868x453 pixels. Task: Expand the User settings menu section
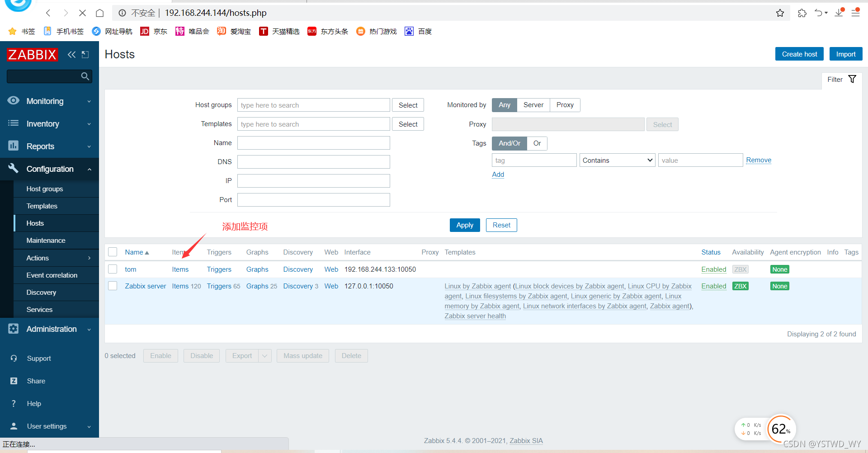coord(89,426)
